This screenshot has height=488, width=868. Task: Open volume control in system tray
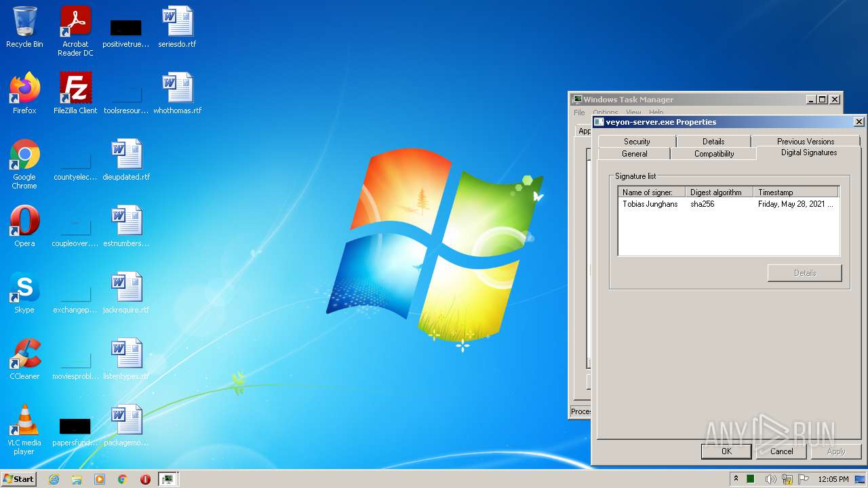770,479
